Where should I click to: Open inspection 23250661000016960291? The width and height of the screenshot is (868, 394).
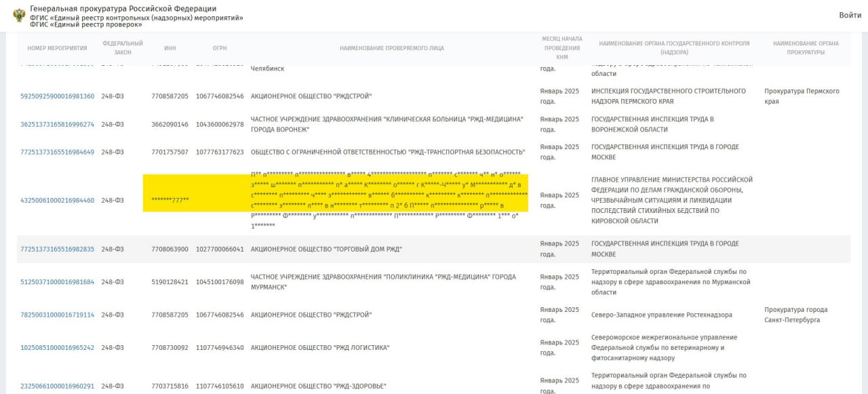pos(57,386)
